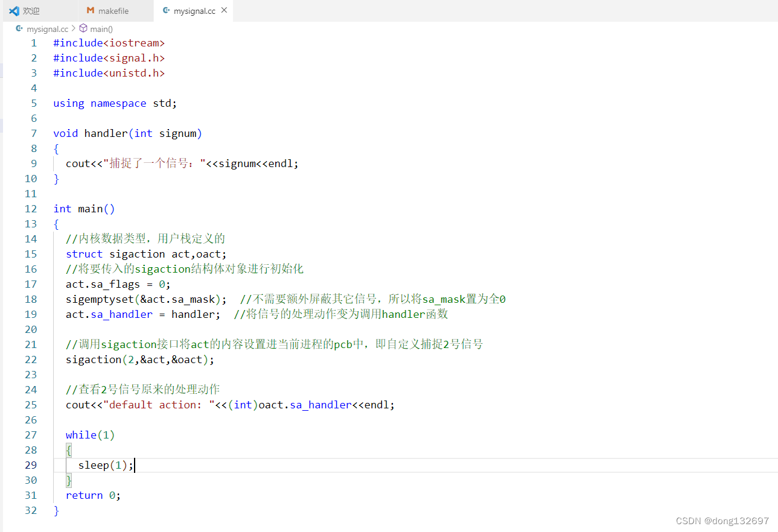Click line number 12 in the gutter
Image resolution: width=778 pixels, height=532 pixels.
pos(31,209)
